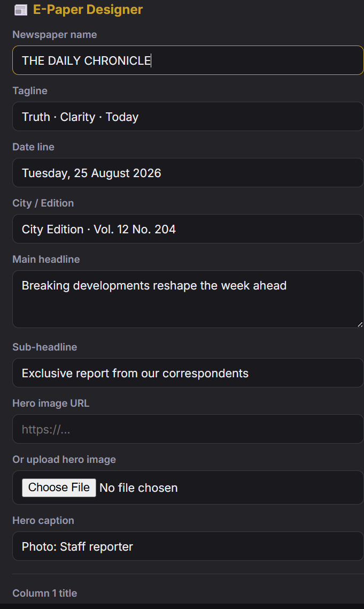Click the E-Paper Designer title text
364x609 pixels.
(x=88, y=10)
